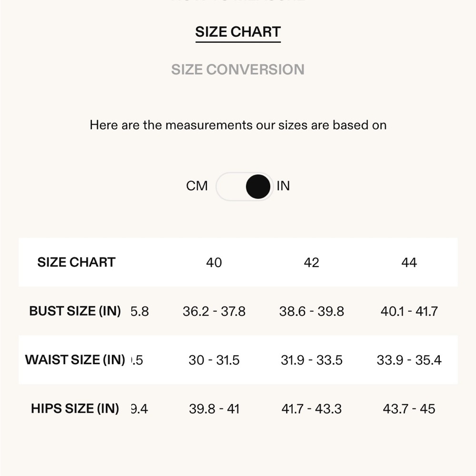The image size is (476, 476).
Task: Click the WAIST SIZE (IN) row label
Action: pyautogui.click(x=75, y=360)
